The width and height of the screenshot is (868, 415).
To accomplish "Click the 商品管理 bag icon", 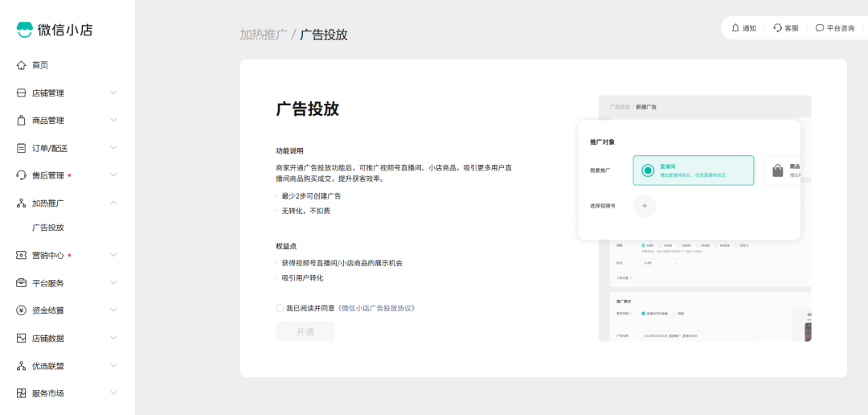I will [x=21, y=120].
